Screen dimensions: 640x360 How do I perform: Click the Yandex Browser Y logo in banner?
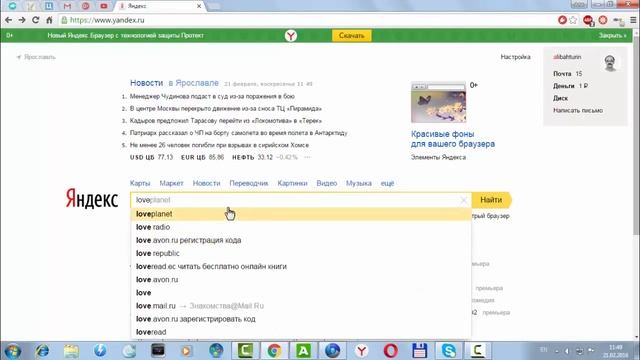tap(291, 36)
